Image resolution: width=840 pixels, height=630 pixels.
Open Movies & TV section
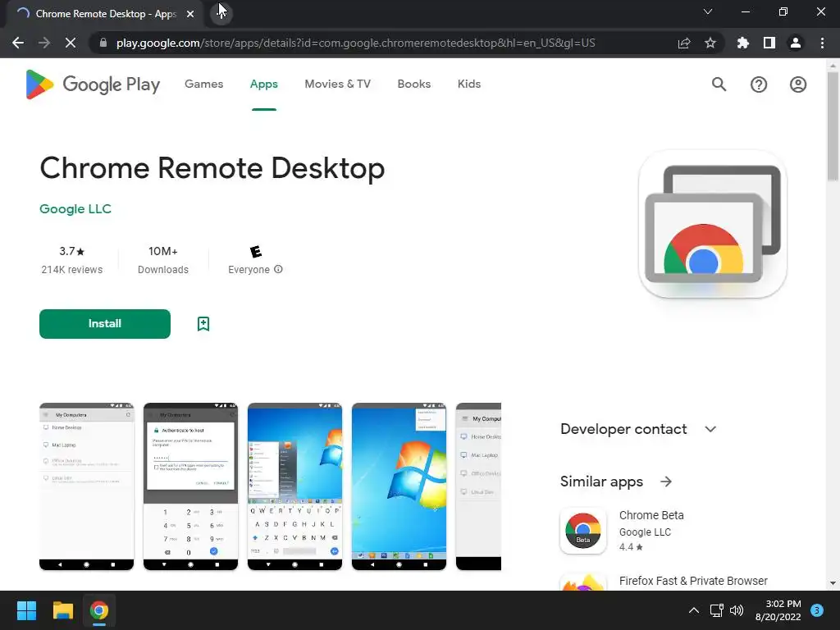(337, 84)
